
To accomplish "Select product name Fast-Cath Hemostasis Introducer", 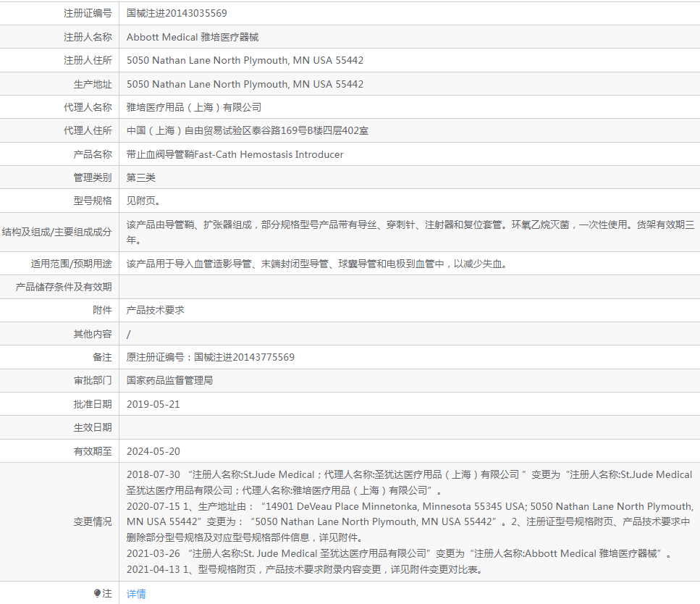I will [235, 154].
